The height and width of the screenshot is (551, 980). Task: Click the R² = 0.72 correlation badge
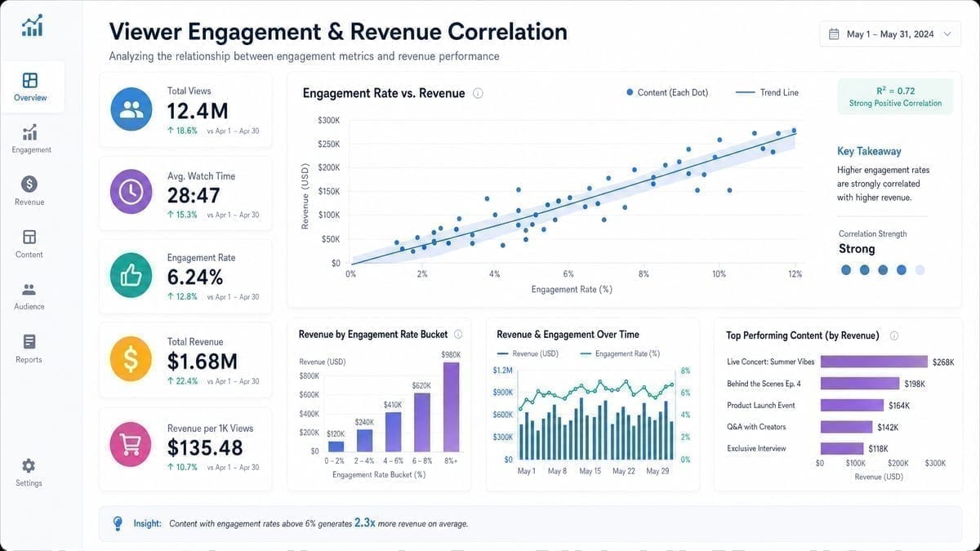[895, 96]
